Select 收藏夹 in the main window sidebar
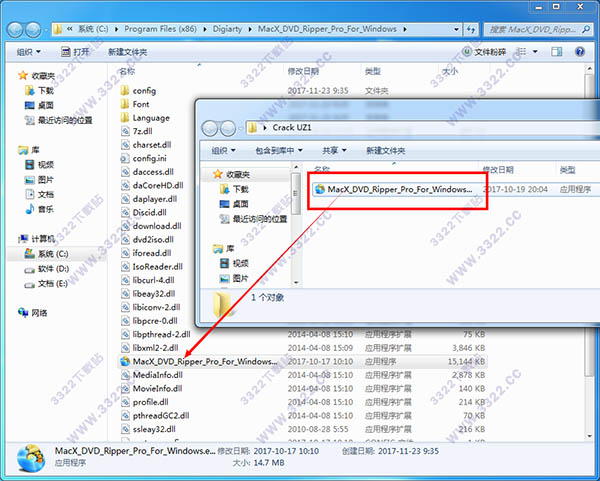Screen dimensions: 600x481 pos(37,76)
